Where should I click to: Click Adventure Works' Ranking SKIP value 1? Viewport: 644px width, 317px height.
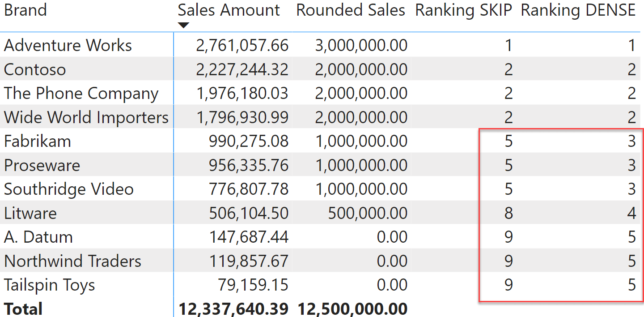pyautogui.click(x=508, y=45)
